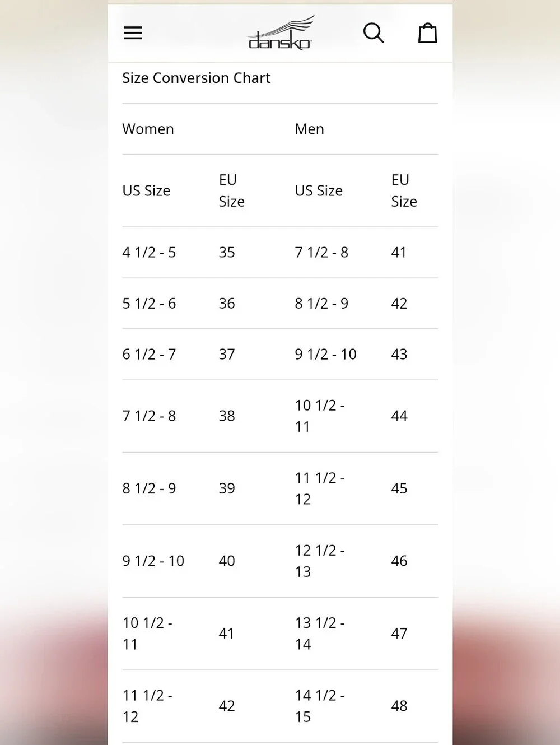The image size is (560, 745).
Task: Click the Women column header
Action: tap(148, 129)
